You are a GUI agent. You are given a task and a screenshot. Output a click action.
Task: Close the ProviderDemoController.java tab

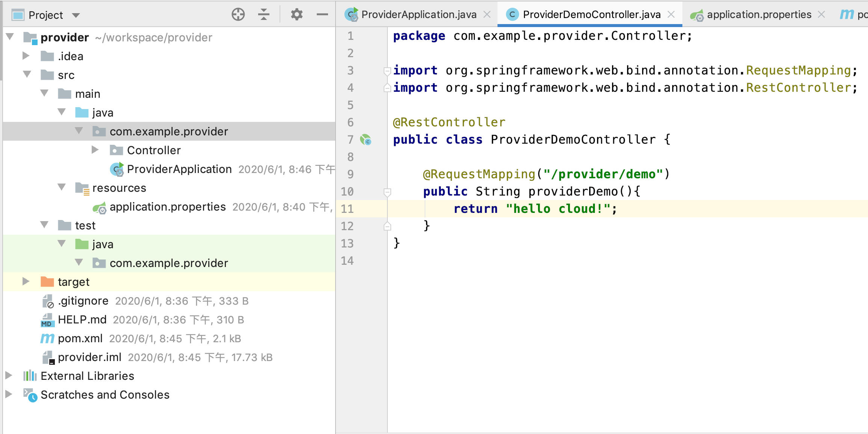[x=671, y=15]
